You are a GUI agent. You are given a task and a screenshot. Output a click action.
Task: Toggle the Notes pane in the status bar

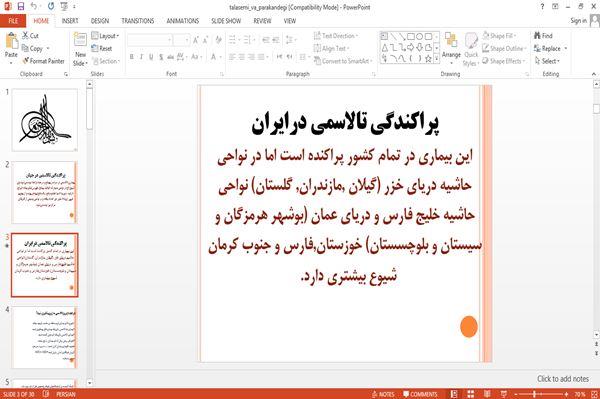[383, 394]
